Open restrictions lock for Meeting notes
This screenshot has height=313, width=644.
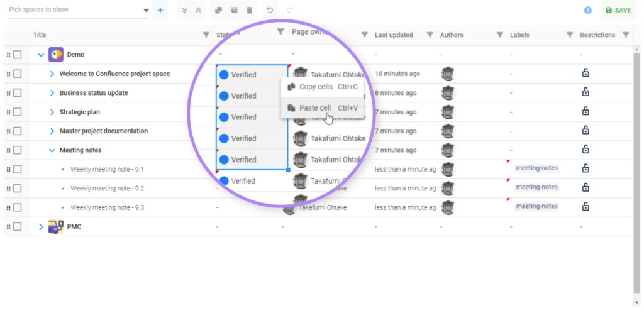click(586, 150)
